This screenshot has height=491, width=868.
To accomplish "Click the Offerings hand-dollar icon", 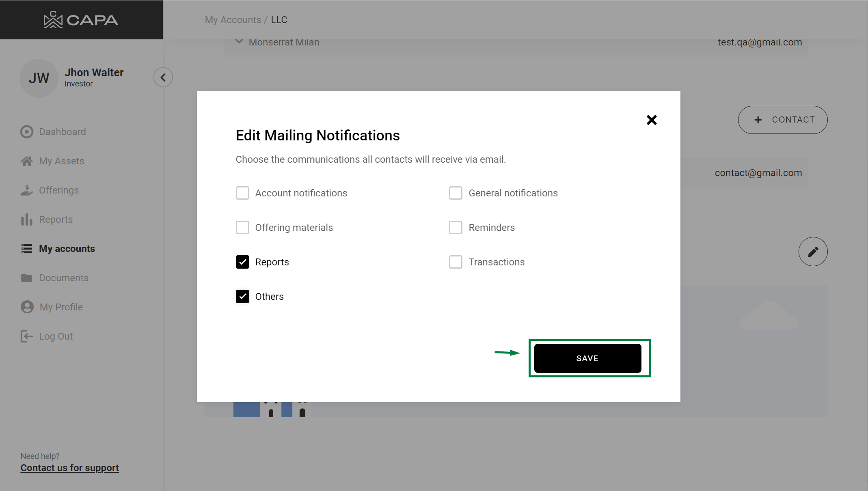I will coord(27,190).
